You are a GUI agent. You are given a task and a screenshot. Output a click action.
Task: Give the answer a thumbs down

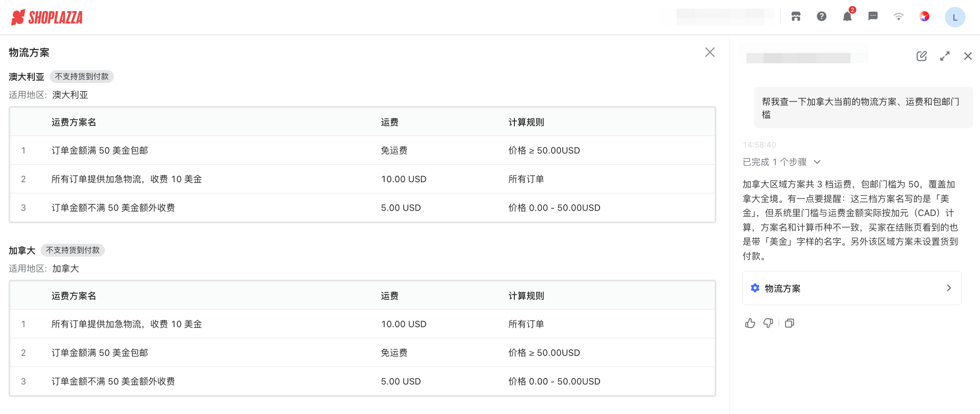pos(768,323)
